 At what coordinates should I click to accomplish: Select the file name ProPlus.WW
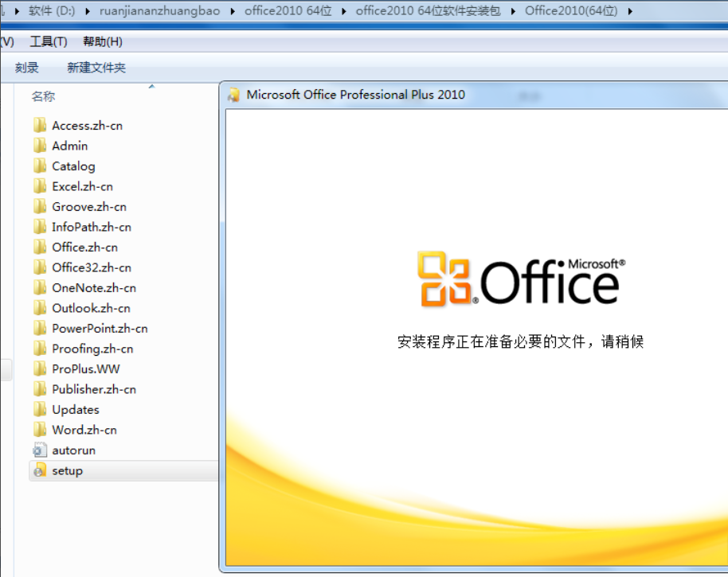[86, 369]
